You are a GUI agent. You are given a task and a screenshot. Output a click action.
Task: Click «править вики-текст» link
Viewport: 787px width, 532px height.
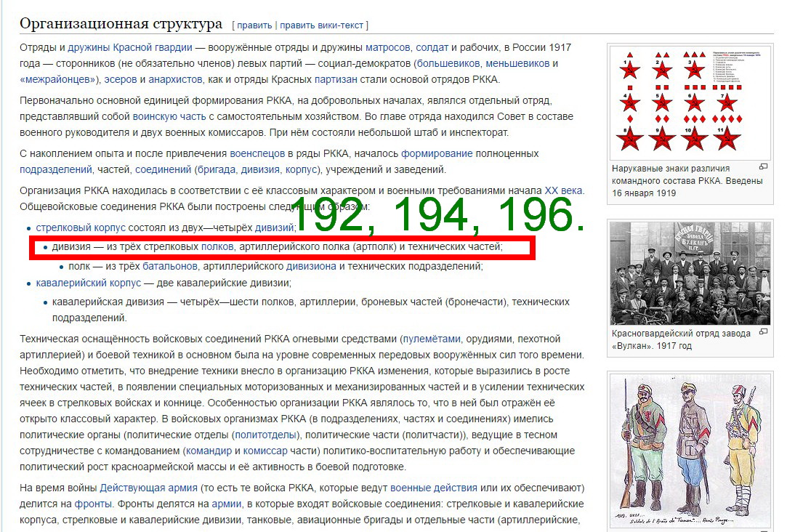pos(322,25)
